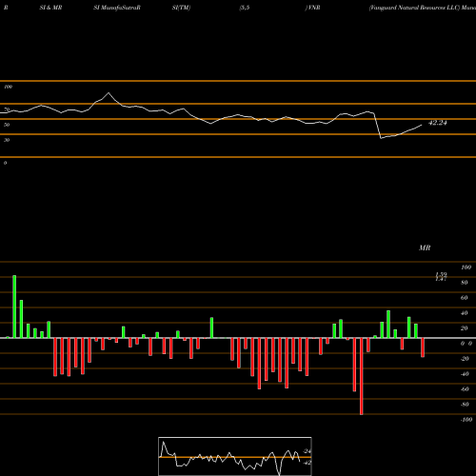Click the -100 label on the MR axis
476x476 pixels.
tap(466, 420)
